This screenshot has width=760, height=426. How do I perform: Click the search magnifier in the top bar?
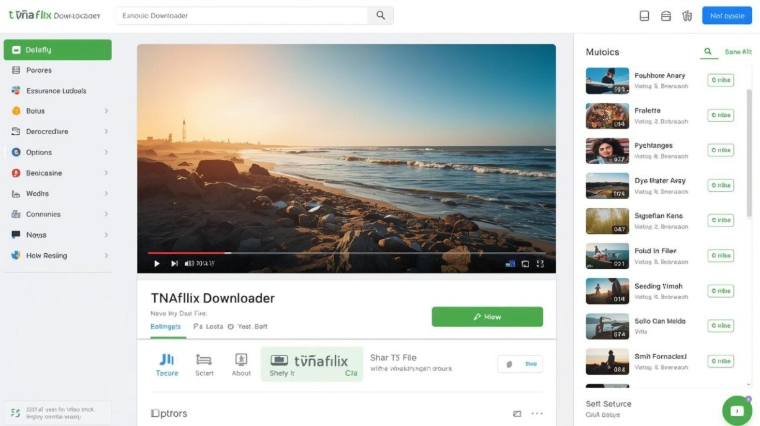pyautogui.click(x=380, y=16)
